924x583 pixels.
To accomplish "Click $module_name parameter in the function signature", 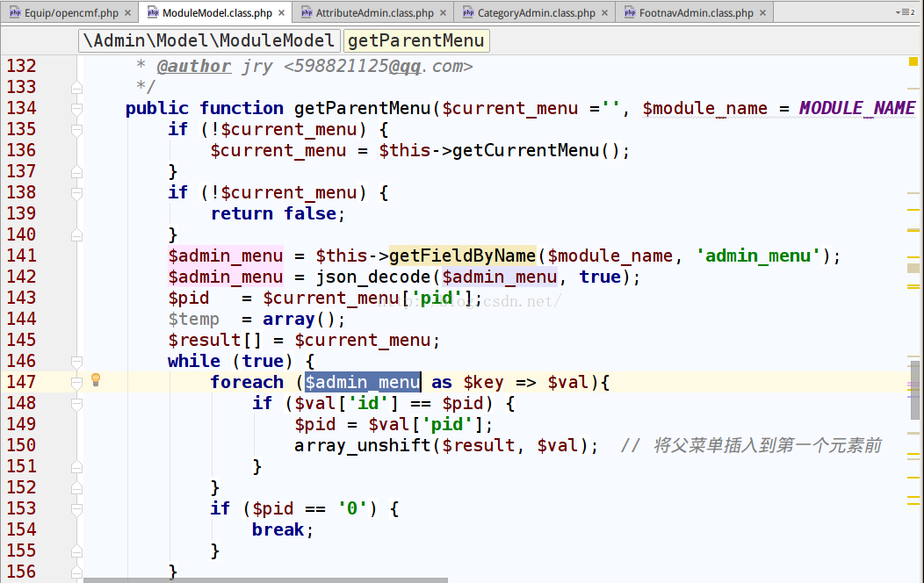I will [x=704, y=108].
